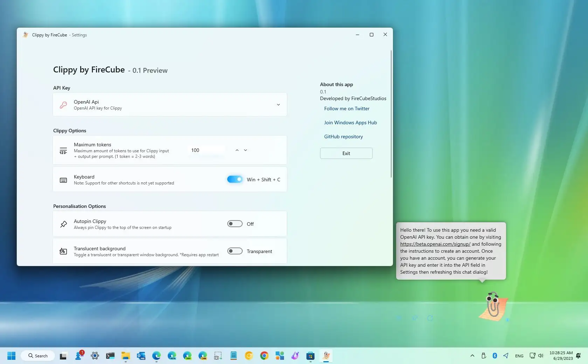Click the 123 icon next to Maximum tokens

click(63, 150)
